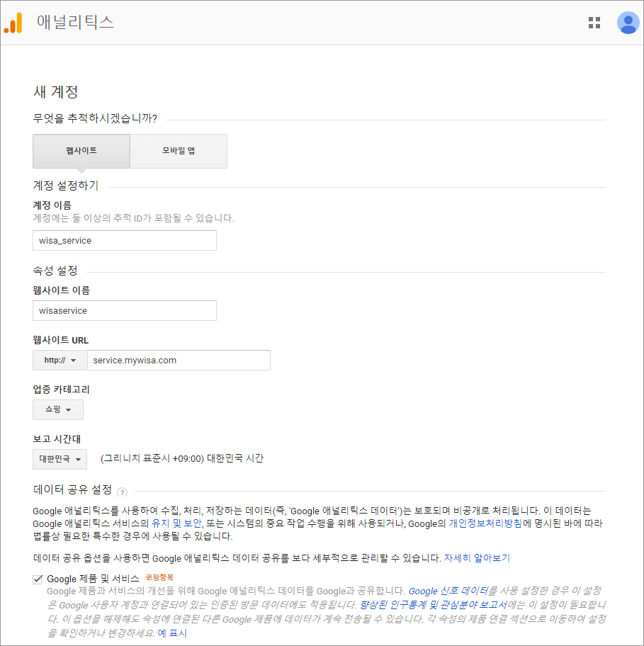644x646 pixels.
Task: Click the 권장항목 badge text
Action: 159,577
